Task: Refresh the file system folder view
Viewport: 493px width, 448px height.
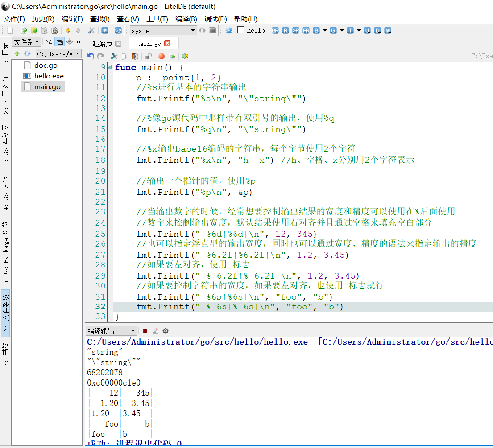Action: pos(27,54)
